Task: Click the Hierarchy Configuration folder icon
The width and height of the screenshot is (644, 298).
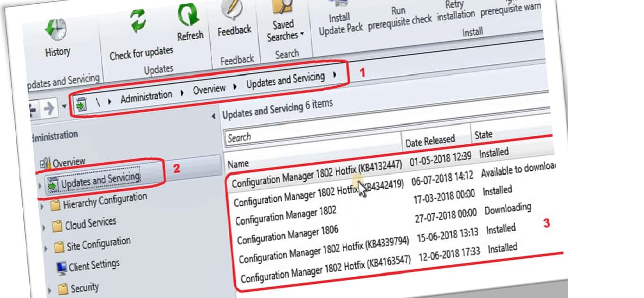Action: click(56, 206)
